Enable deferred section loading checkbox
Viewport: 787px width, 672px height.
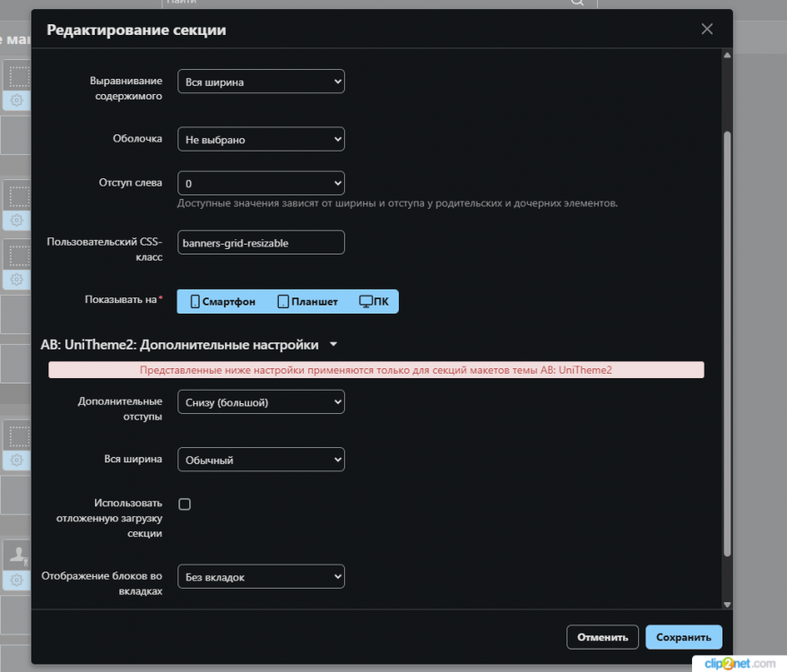tap(185, 504)
